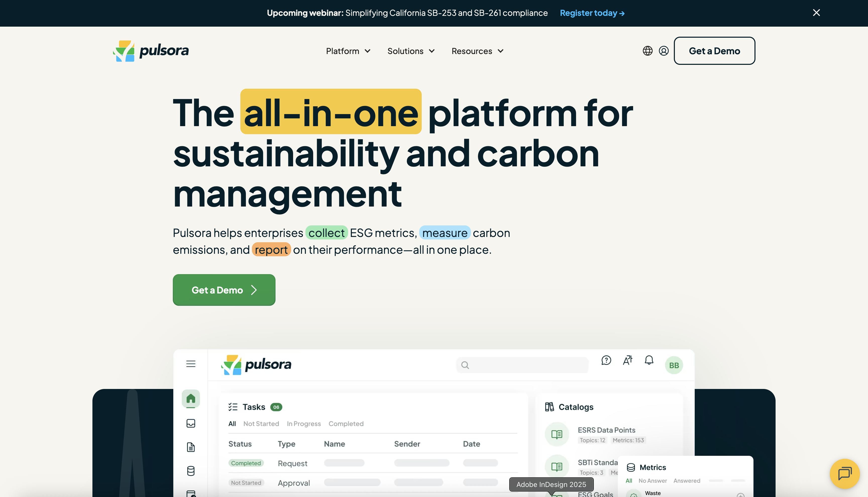This screenshot has height=497, width=868.
Task: Click the inbox tray sidebar icon
Action: [x=191, y=423]
